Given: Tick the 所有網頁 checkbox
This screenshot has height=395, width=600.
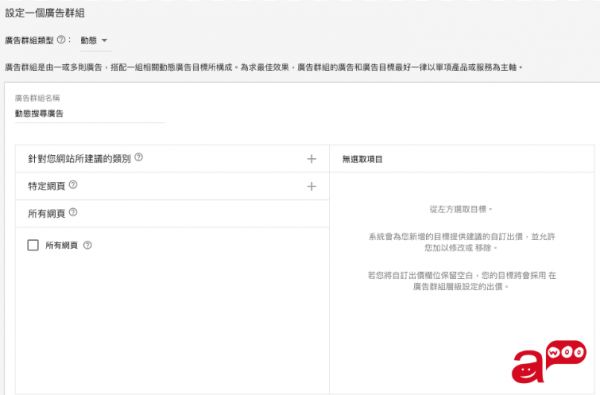Looking at the screenshot, I should (x=33, y=245).
